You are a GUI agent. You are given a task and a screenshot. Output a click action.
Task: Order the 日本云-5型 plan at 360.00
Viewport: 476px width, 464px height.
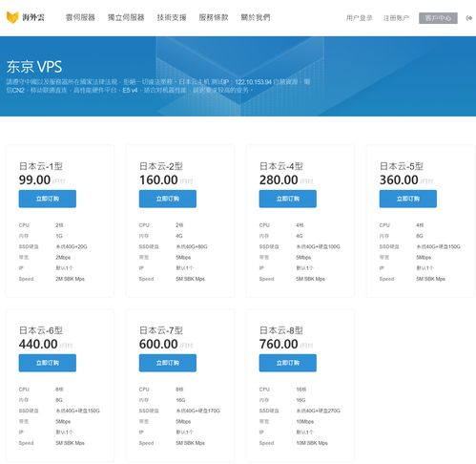[x=408, y=199]
